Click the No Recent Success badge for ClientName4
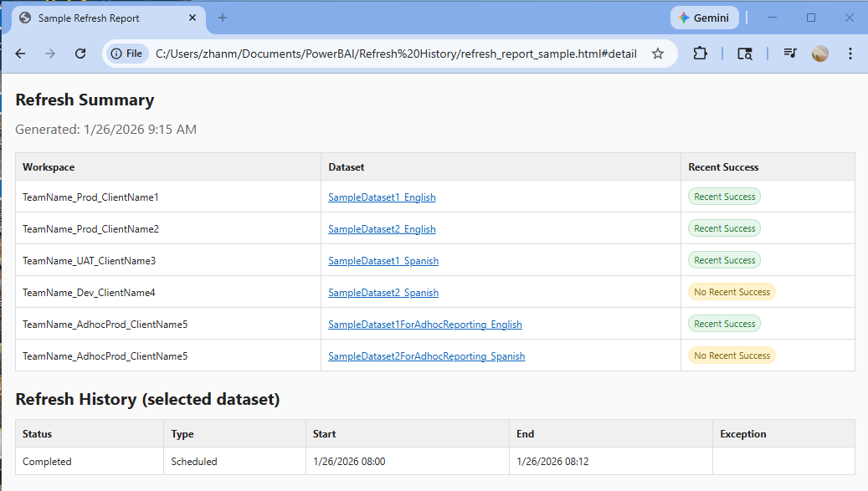The height and width of the screenshot is (491, 868). click(732, 291)
